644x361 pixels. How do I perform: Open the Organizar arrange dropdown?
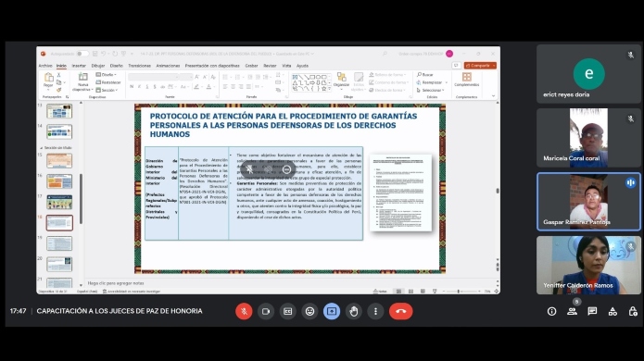click(x=341, y=81)
